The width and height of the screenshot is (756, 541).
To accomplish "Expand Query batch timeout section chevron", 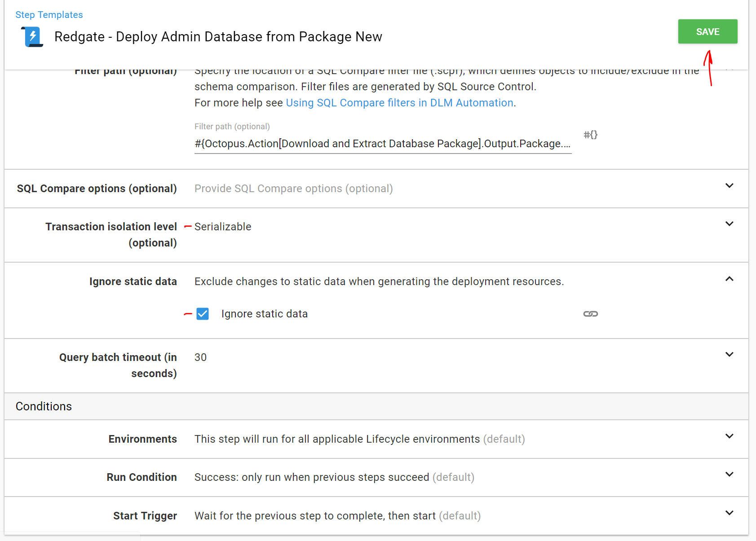I will pos(729,354).
